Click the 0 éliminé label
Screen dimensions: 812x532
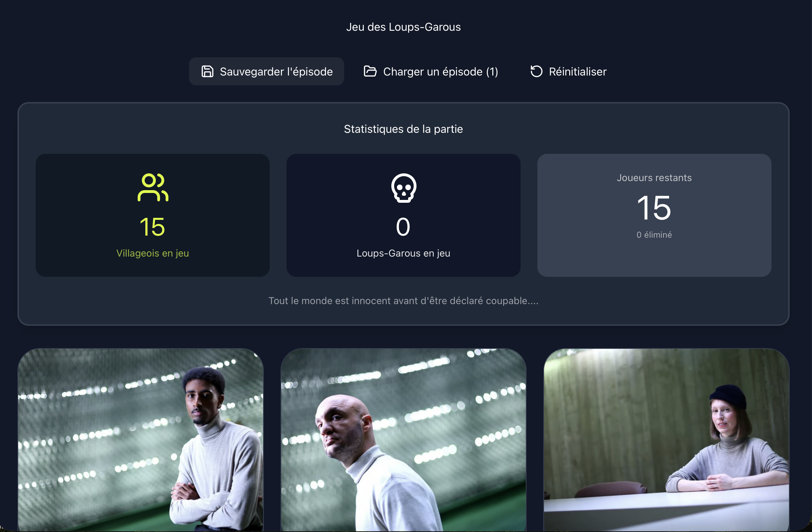point(654,235)
